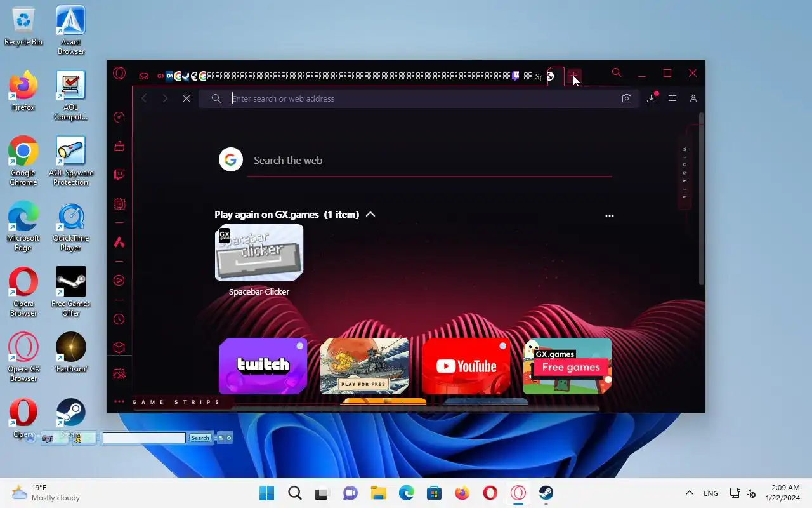Open GX.games Free games speed dial tile

[x=567, y=366]
